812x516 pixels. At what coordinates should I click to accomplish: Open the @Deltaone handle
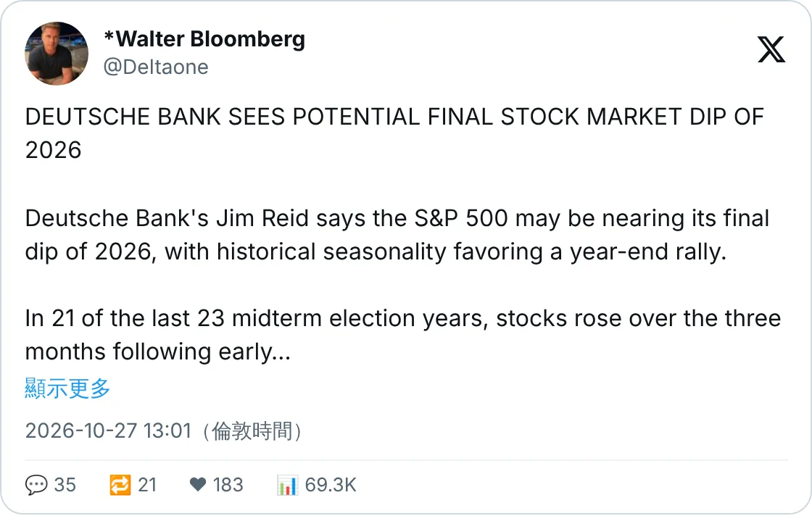point(156,67)
